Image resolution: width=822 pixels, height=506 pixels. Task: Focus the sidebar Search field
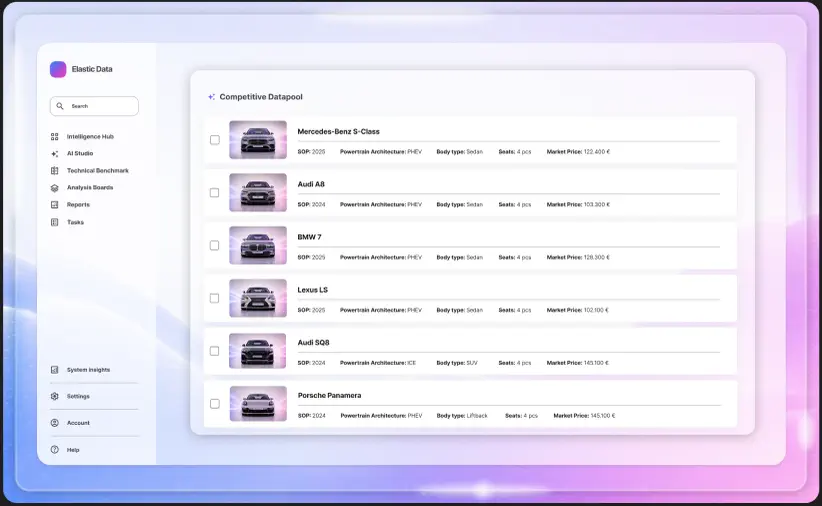[x=94, y=106]
